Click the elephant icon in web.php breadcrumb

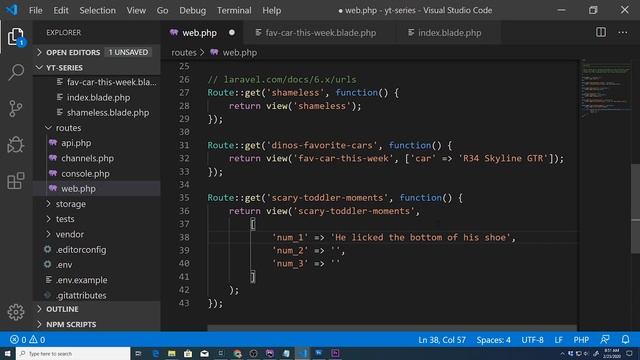pyautogui.click(x=214, y=52)
